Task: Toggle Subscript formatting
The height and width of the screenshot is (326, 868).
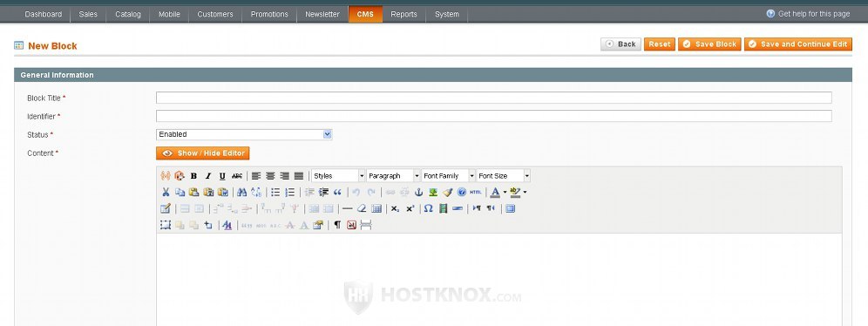Action: pos(396,208)
